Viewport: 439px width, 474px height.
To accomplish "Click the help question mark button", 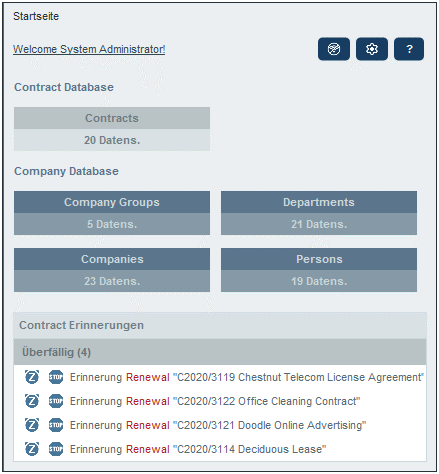I will click(x=409, y=49).
